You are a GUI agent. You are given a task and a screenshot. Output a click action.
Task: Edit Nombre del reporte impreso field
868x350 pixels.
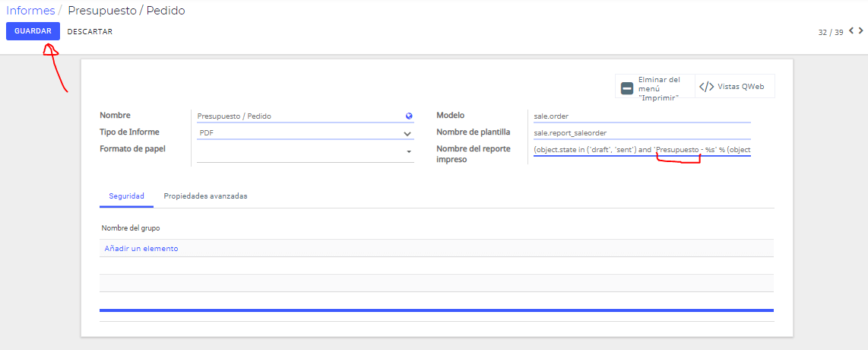point(642,150)
